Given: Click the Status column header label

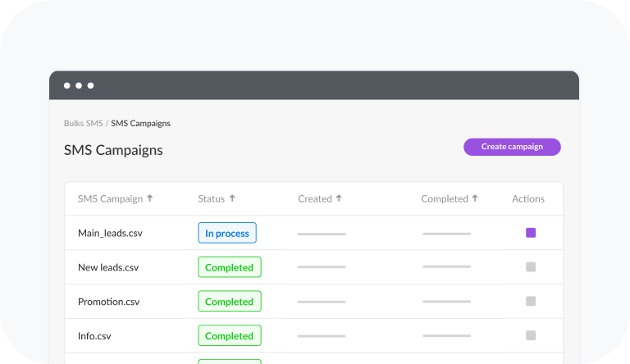Looking at the screenshot, I should [x=212, y=199].
